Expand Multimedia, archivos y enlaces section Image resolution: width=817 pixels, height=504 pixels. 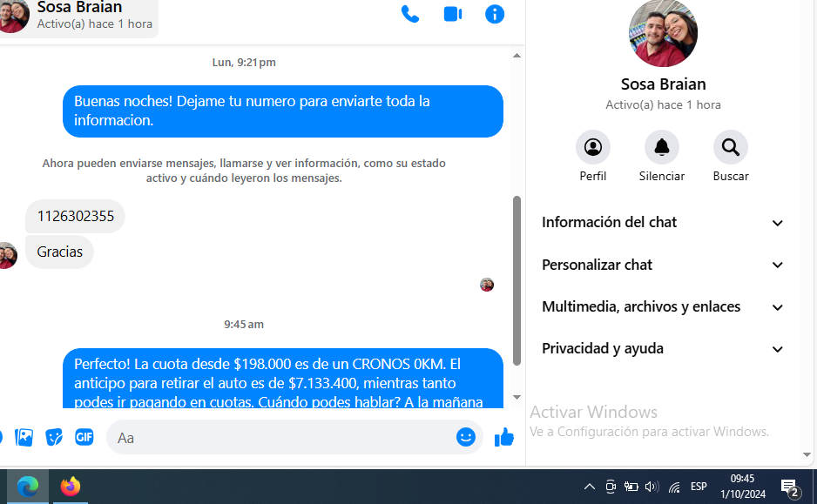(x=662, y=306)
